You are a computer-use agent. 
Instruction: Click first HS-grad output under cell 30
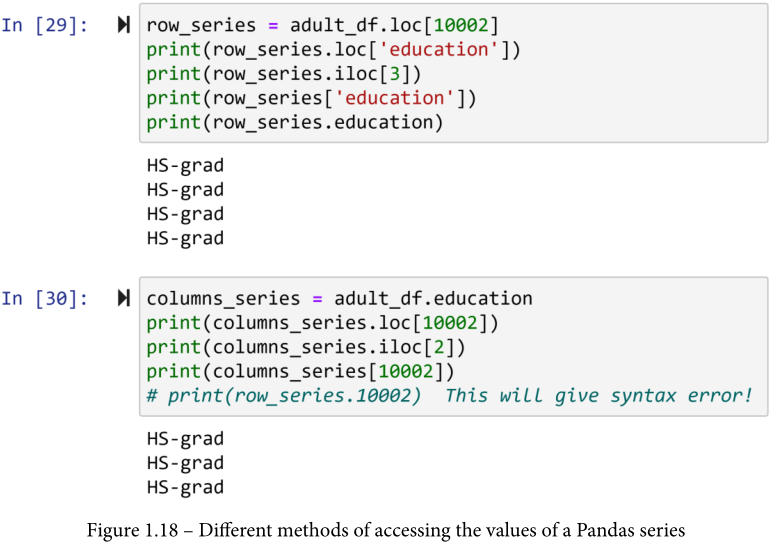coord(185,438)
